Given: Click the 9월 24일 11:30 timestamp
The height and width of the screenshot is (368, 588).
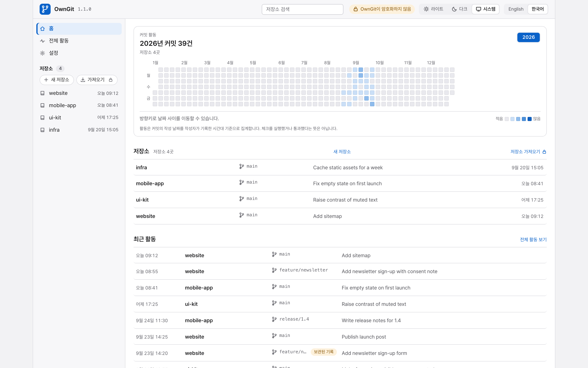Looking at the screenshot, I should coord(152,321).
